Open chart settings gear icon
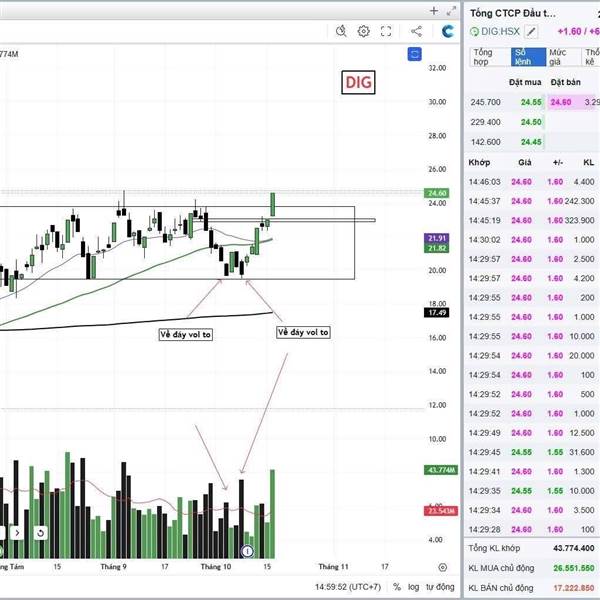Image resolution: width=600 pixels, height=600 pixels. click(x=364, y=31)
